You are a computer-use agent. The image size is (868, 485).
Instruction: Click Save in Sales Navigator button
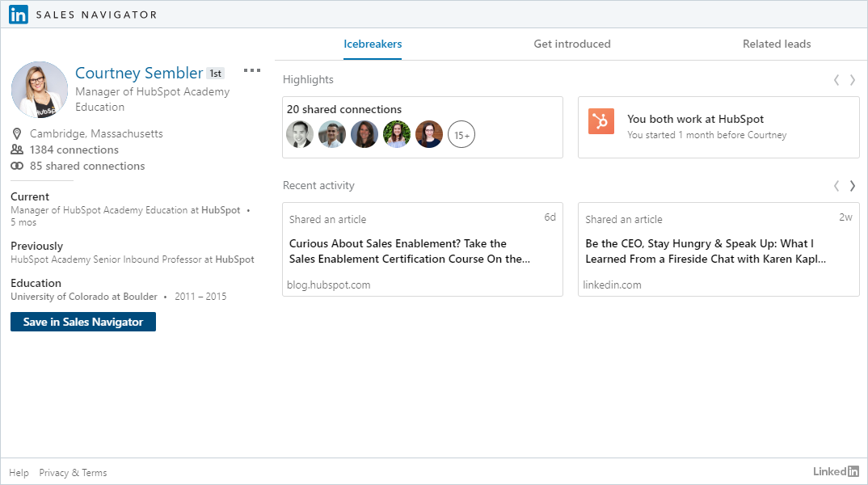point(83,322)
